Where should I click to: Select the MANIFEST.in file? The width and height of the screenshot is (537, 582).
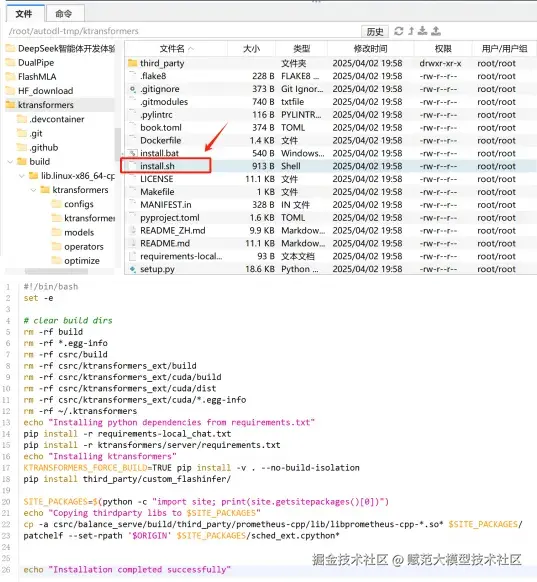pos(166,205)
